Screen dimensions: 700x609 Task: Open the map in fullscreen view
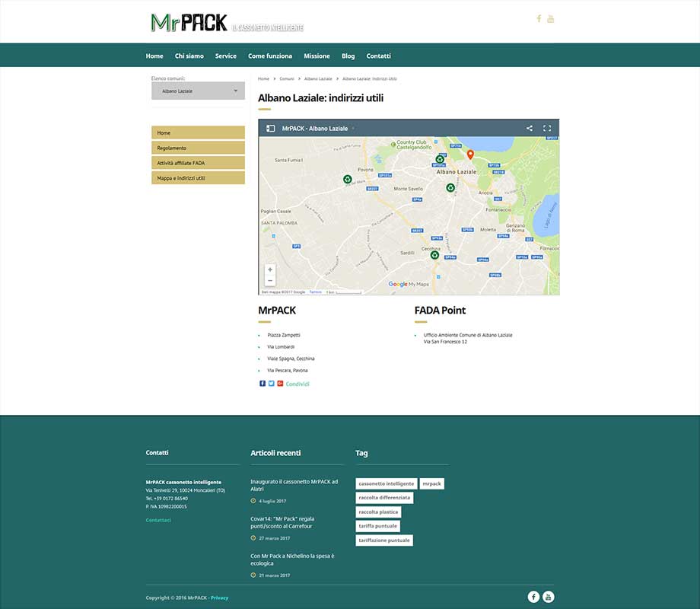547,128
